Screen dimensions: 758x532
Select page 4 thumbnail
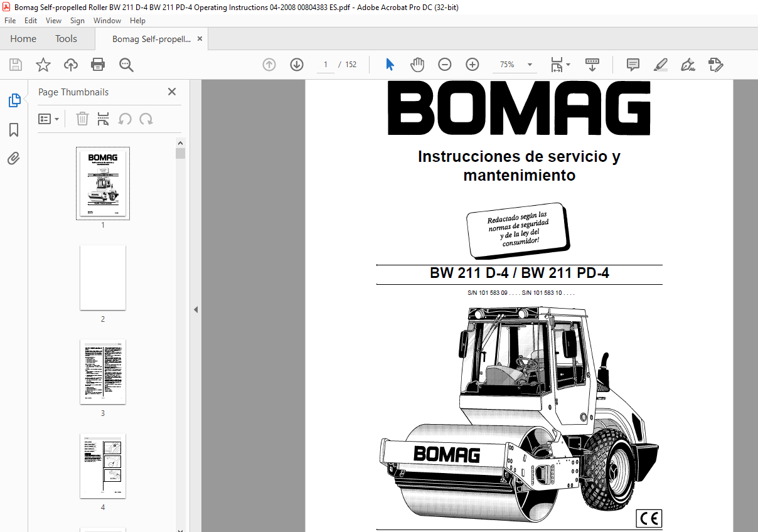point(103,466)
